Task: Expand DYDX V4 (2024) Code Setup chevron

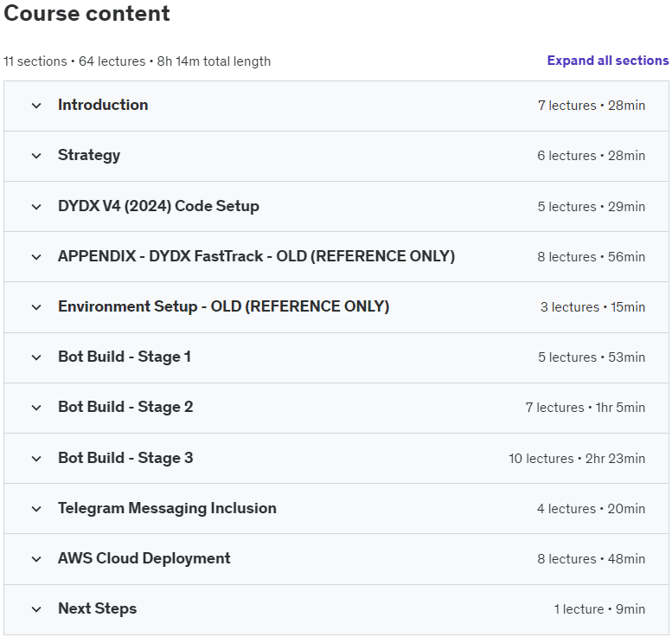Action: (36, 207)
